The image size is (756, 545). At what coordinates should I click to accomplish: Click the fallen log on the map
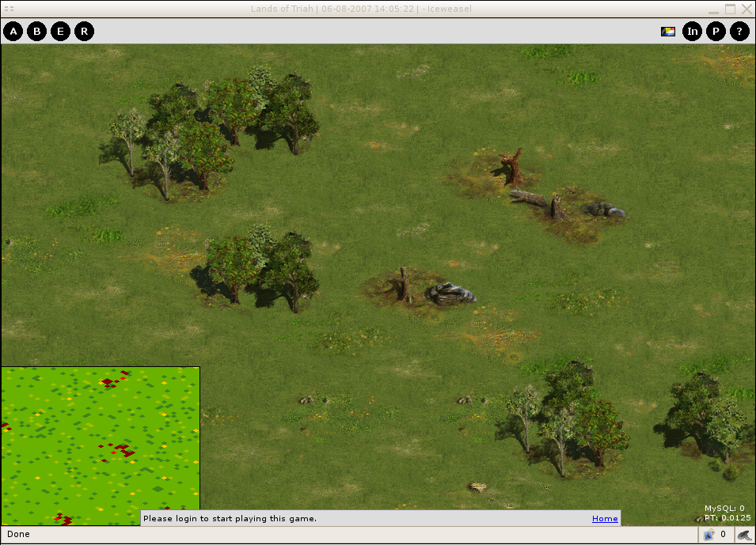(529, 198)
